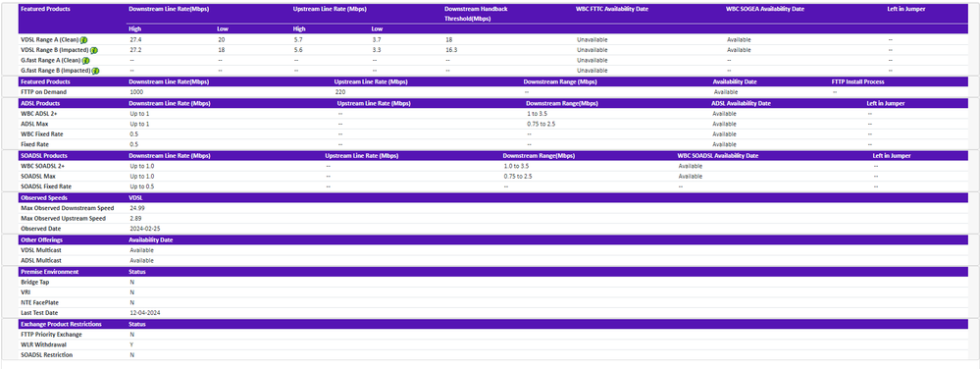Click info icon beside G.fast Range B (Impacted)
Viewport: 980px width, 369px height.
click(x=95, y=71)
